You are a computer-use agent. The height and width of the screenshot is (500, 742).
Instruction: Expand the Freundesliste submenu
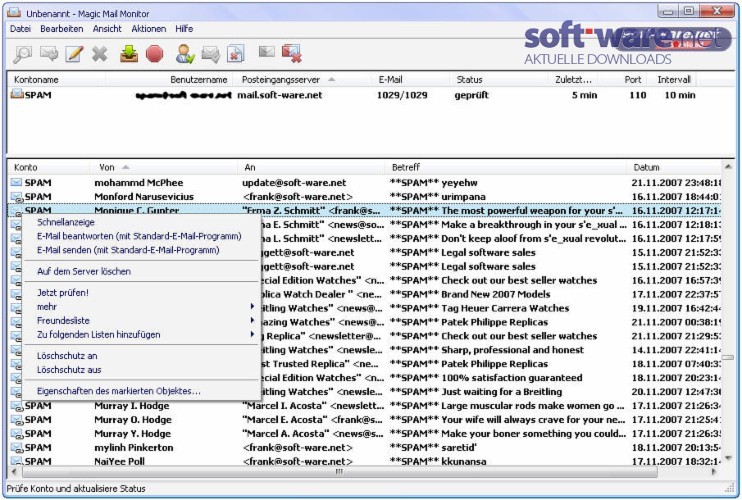tap(142, 321)
